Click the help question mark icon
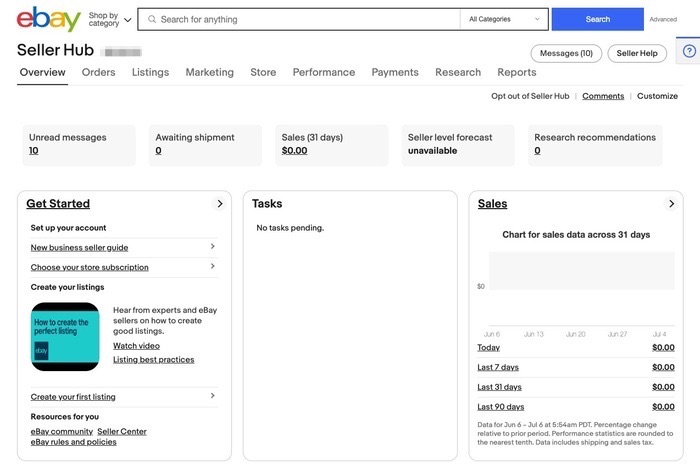Viewport: 700px width, 471px height. pyautogui.click(x=689, y=52)
